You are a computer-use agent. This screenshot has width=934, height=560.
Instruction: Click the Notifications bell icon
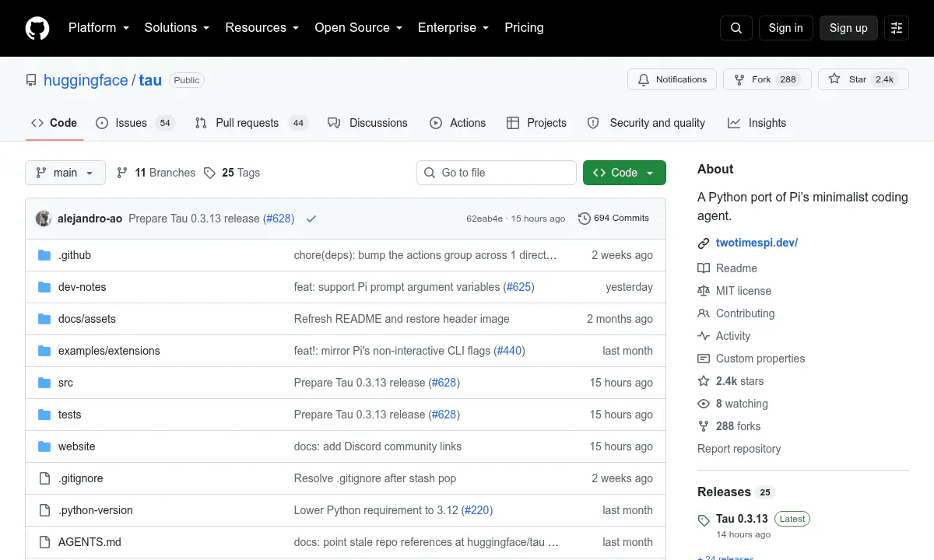(644, 79)
